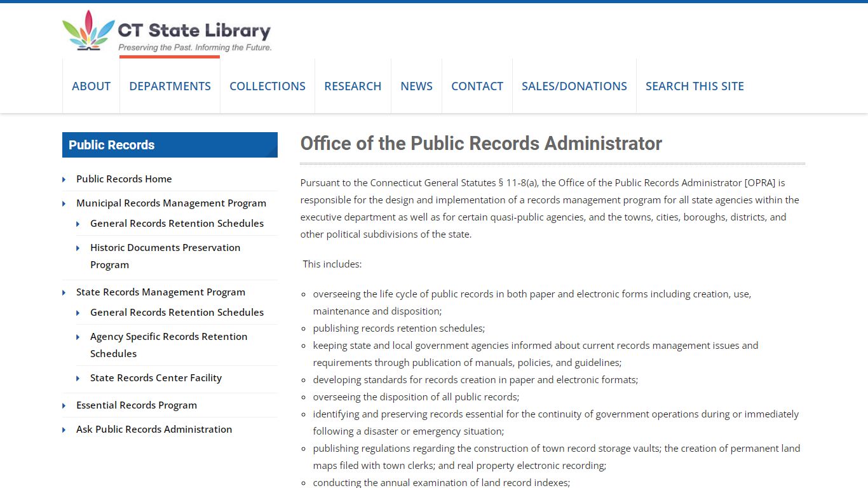The image size is (868, 488).
Task: Click the heading Office of the Public Records Administrator
Action: pyautogui.click(x=481, y=144)
